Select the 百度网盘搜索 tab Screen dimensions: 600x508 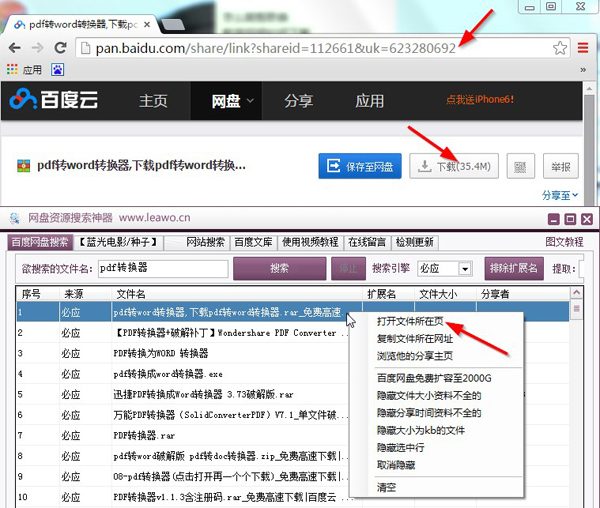click(x=40, y=242)
